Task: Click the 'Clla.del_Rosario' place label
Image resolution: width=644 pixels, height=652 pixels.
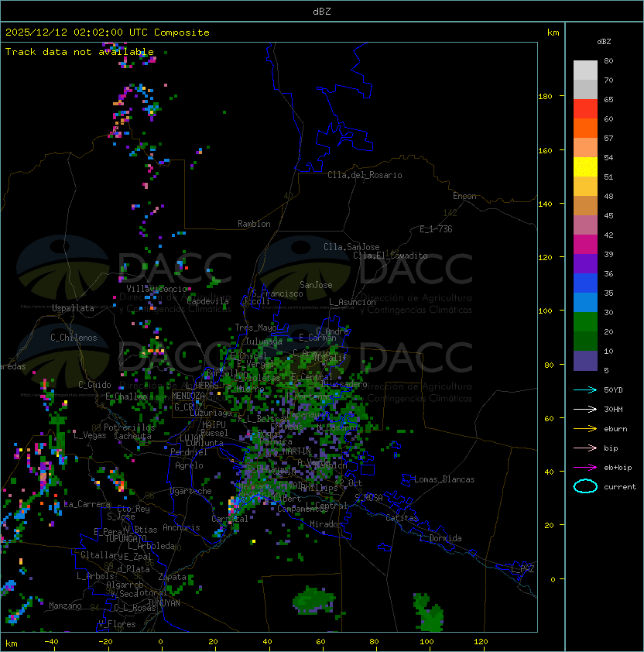Action: point(365,175)
